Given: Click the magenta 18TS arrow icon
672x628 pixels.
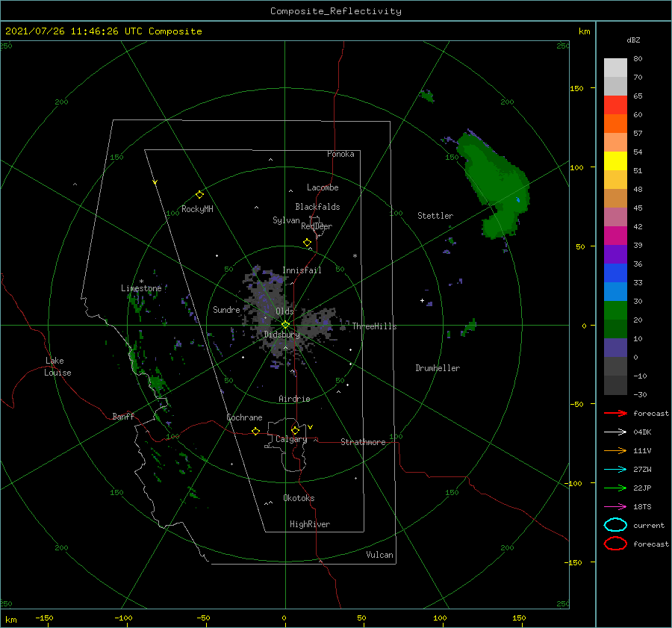Looking at the screenshot, I should pyautogui.click(x=615, y=507).
